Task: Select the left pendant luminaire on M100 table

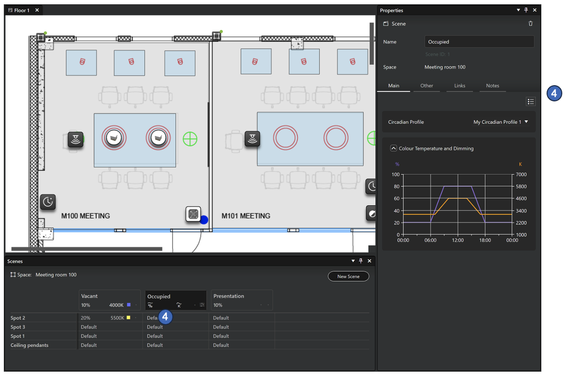Action: [x=113, y=138]
